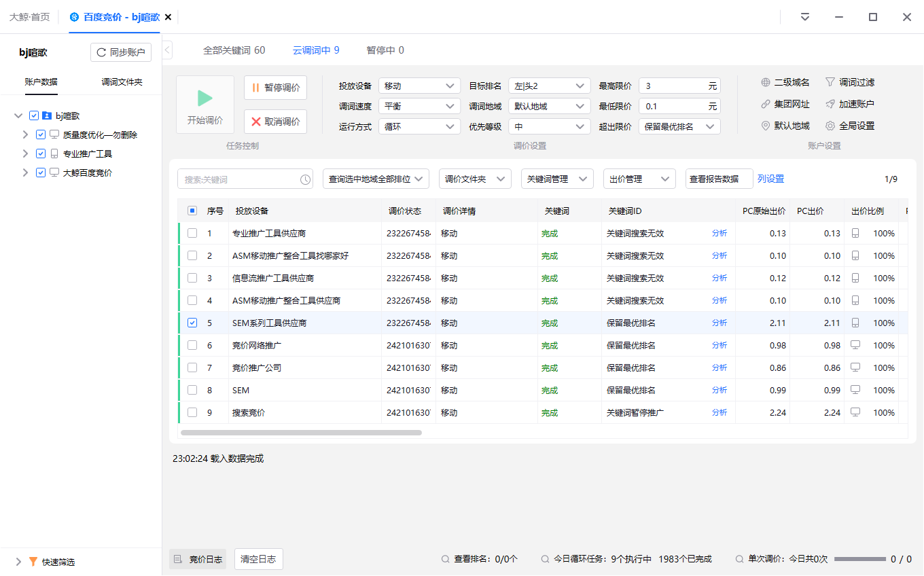
Task: Click the orange funnel icon beside 快速筛选
Action: tap(33, 562)
